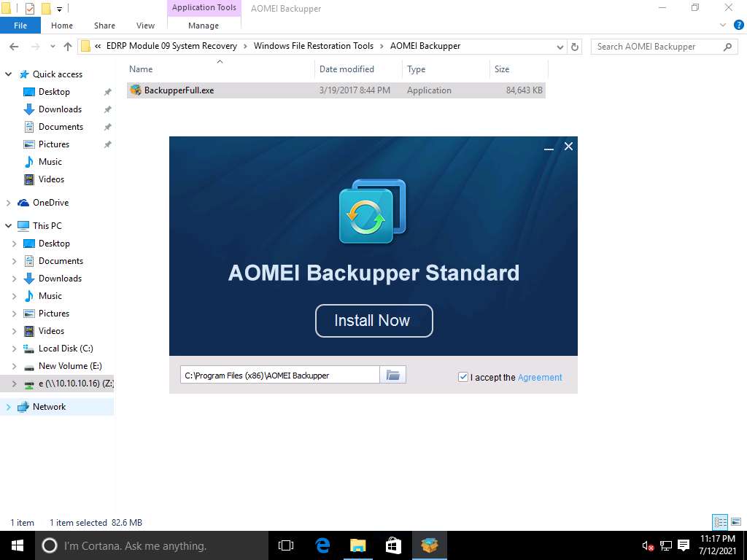747x560 pixels.
Task: Expand Desktop under This PC
Action: pyautogui.click(x=14, y=244)
